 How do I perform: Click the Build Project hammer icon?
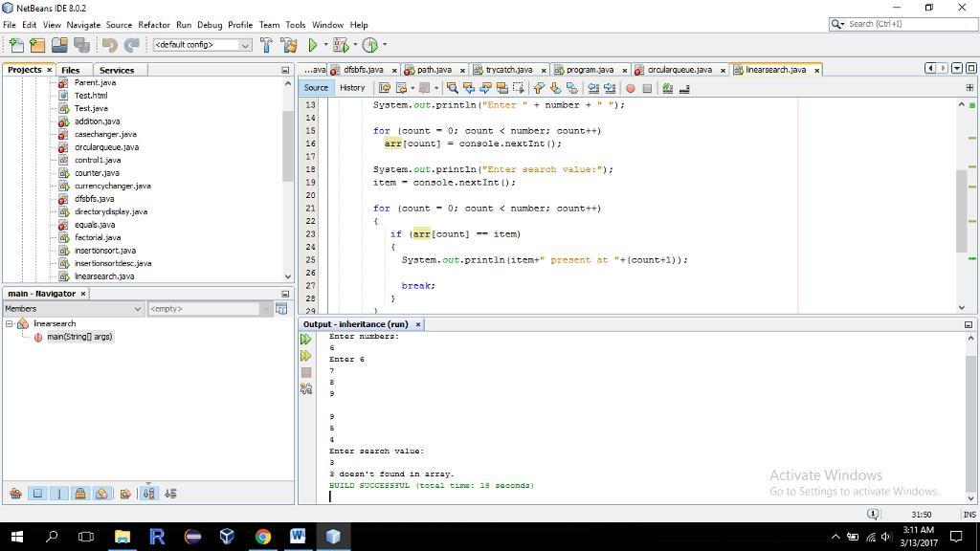pos(266,45)
